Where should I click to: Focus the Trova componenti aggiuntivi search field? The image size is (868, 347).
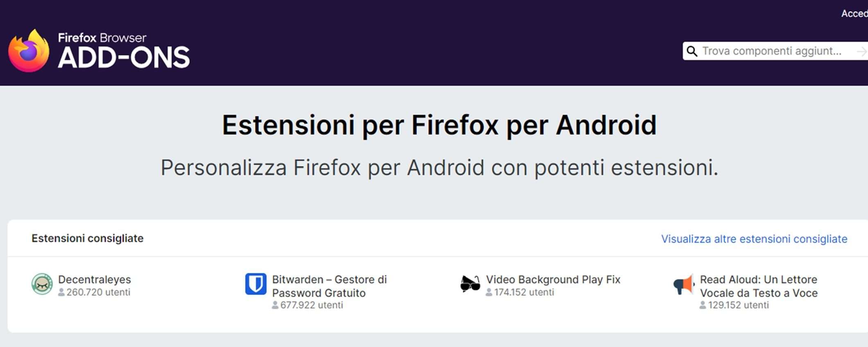tap(772, 51)
